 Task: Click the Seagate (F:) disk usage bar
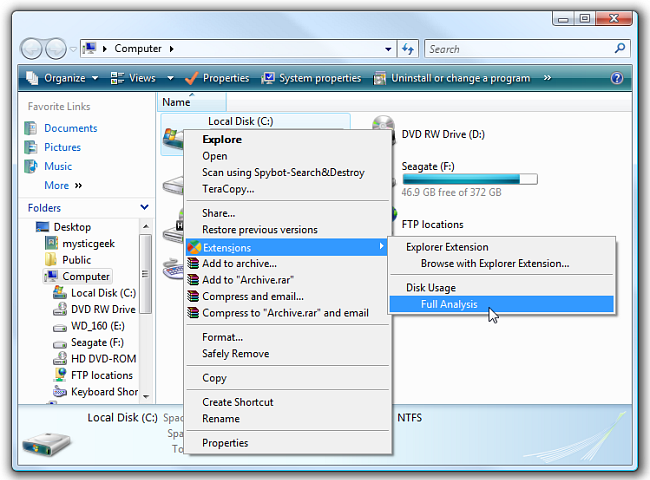point(469,179)
